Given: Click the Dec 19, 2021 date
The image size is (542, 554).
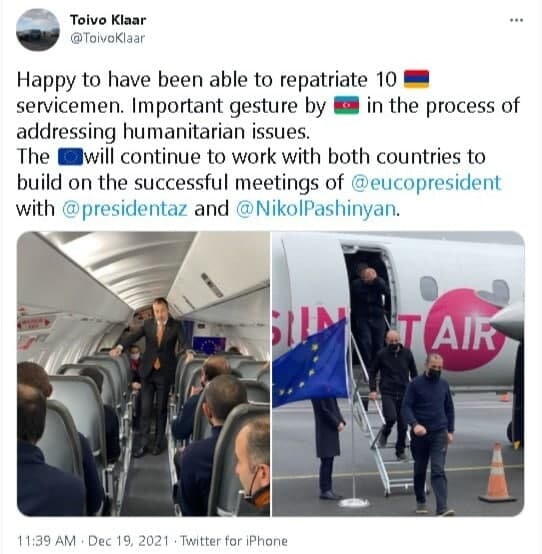Looking at the screenshot, I should pyautogui.click(x=128, y=541).
